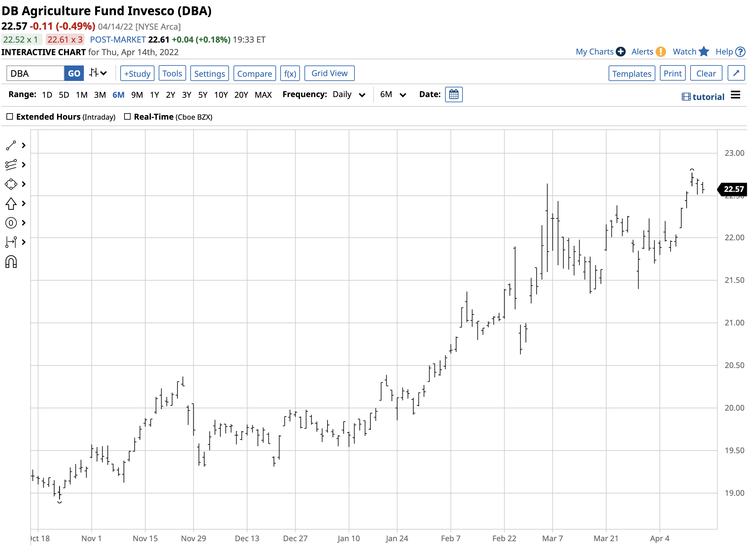The image size is (756, 547).
Task: Open the Frequency Daily dropdown
Action: tap(349, 95)
